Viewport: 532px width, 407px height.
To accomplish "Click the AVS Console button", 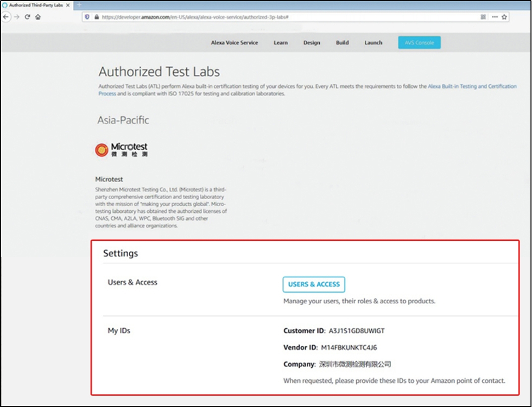I will click(419, 43).
